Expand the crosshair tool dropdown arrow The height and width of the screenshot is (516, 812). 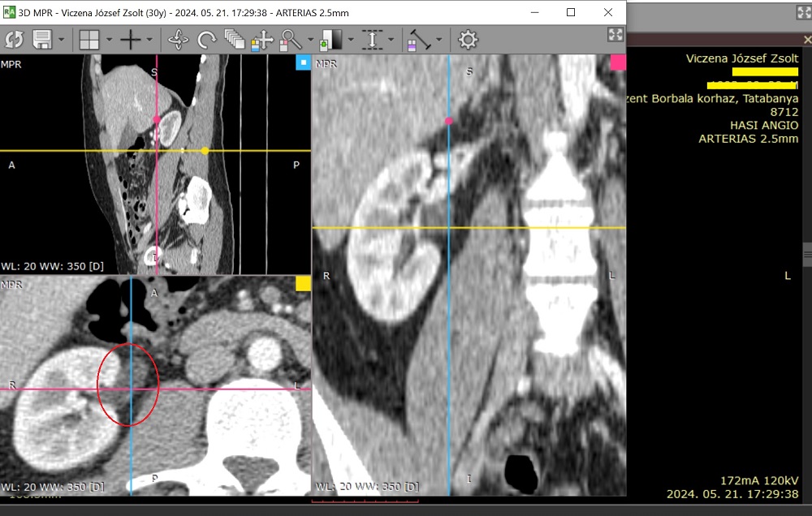coord(149,40)
